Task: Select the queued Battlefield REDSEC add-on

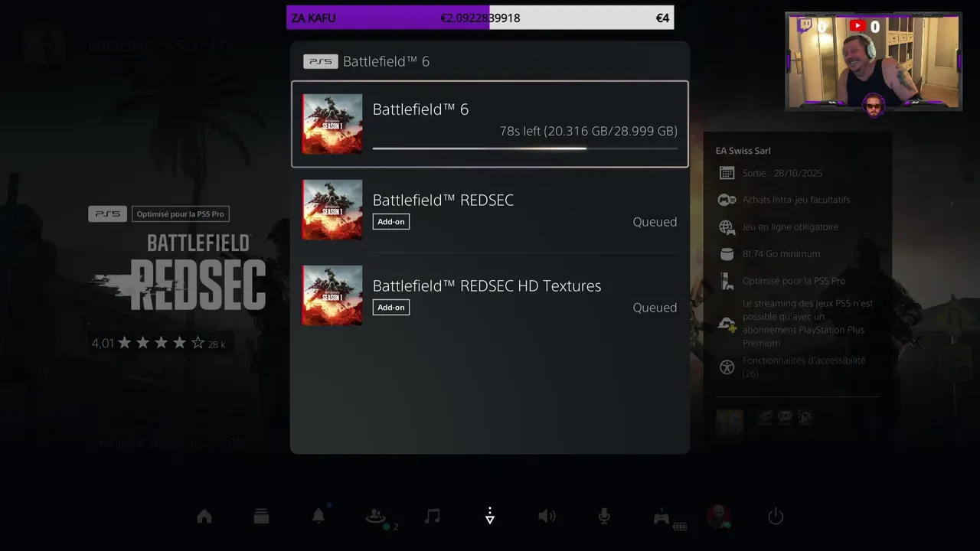Action: coord(490,210)
